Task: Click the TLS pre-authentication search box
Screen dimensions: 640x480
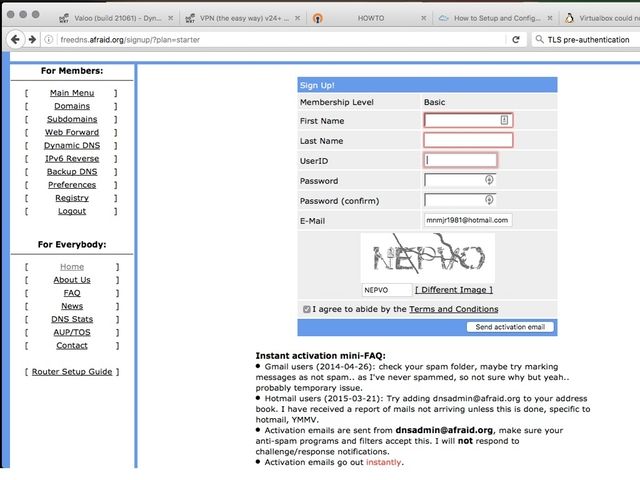Action: [x=588, y=40]
